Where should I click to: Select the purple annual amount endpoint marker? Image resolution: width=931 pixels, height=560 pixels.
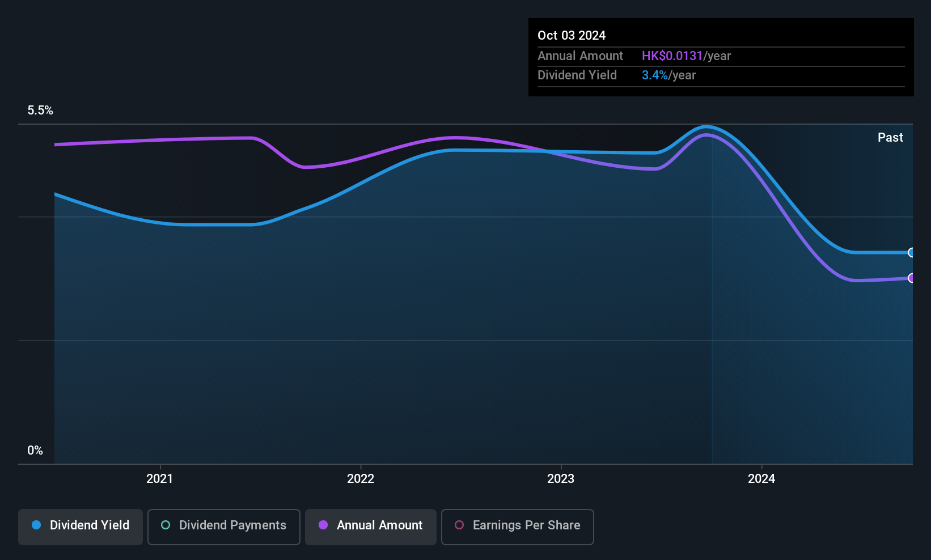(911, 278)
